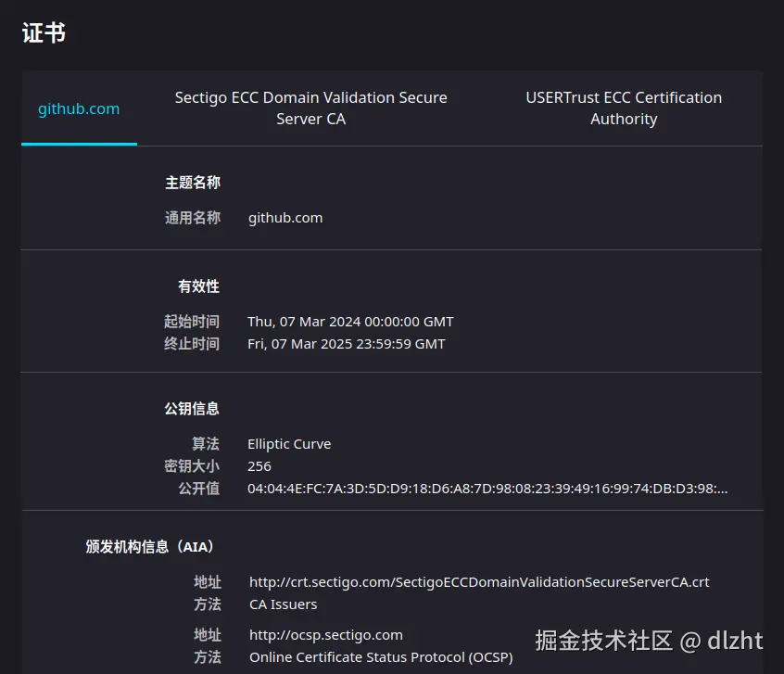Select the key size value 256

pyautogui.click(x=259, y=466)
